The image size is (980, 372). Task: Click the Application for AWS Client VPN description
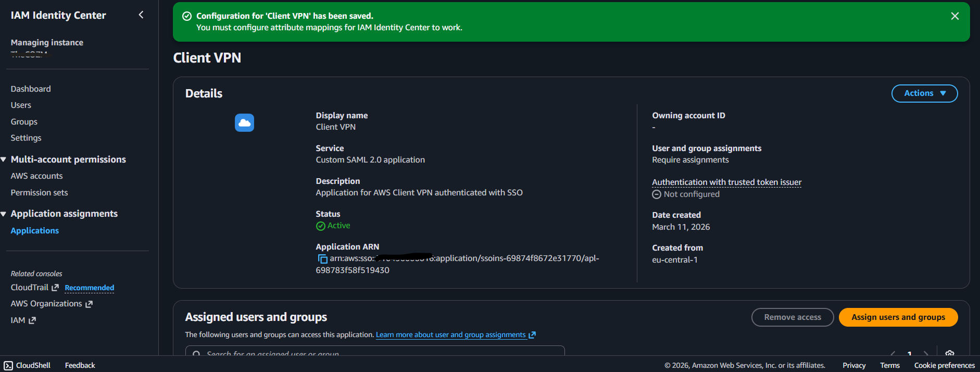click(x=419, y=193)
